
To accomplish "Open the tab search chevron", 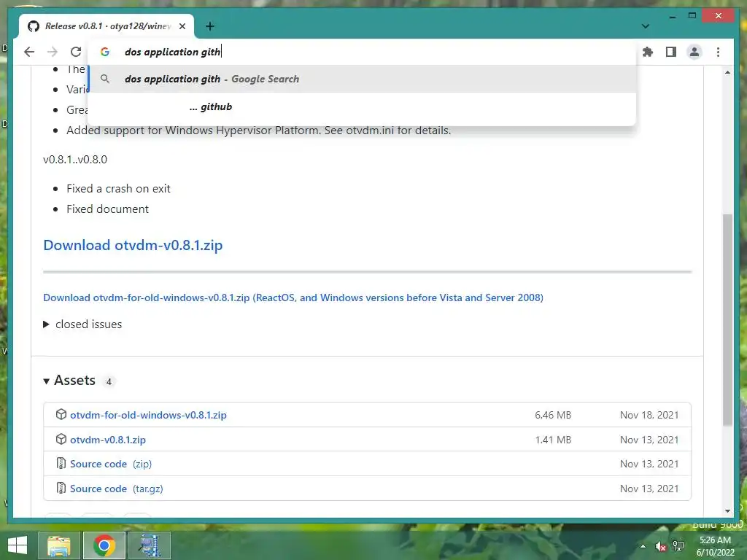I will [x=645, y=26].
